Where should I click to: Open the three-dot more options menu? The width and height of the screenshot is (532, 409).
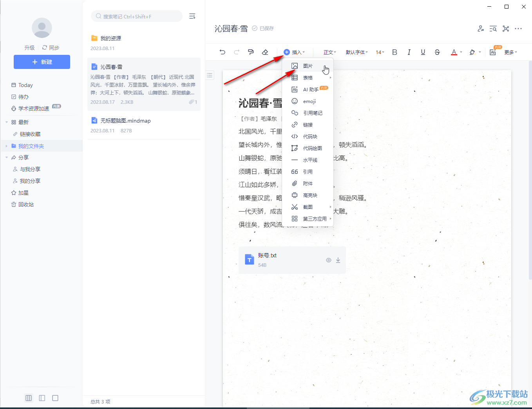[x=518, y=29]
